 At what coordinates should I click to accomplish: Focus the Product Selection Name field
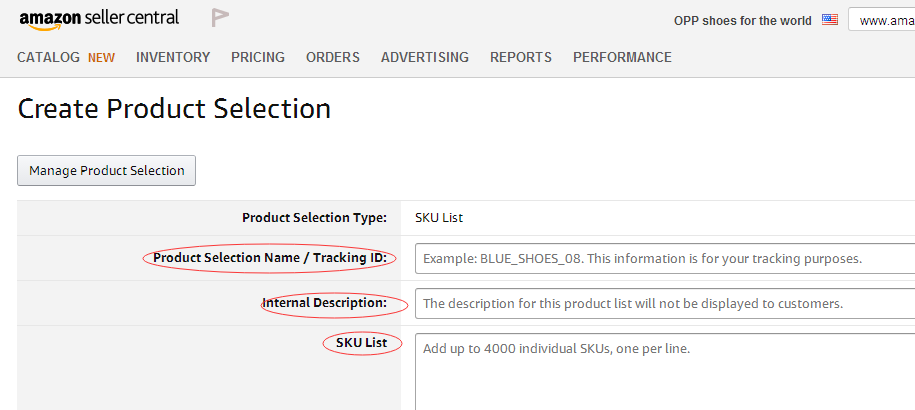click(665, 259)
